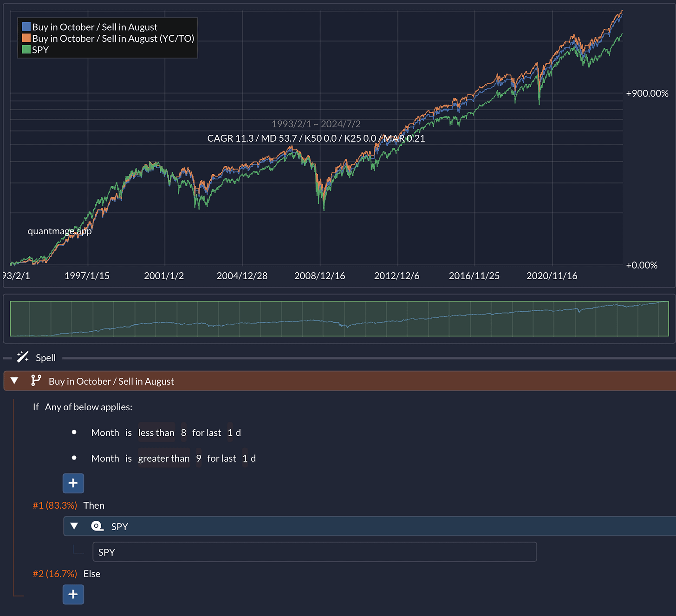The height and width of the screenshot is (616, 676).
Task: Add a new condition with plus button
Action: 73,483
